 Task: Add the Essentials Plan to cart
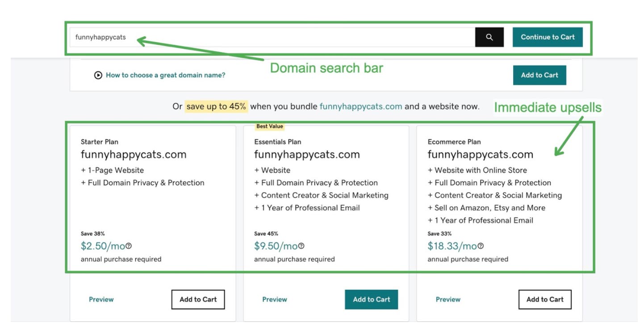(372, 300)
